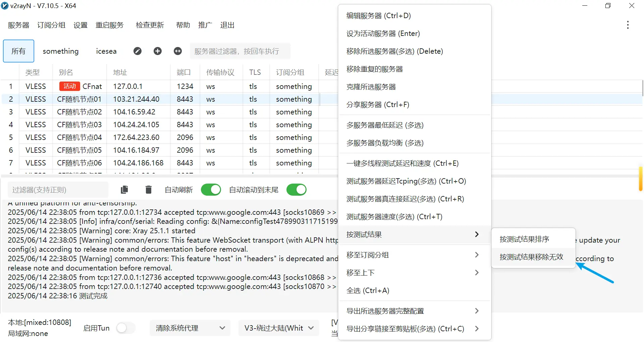Click the 服务器过滤器 input field
This screenshot has height=342, width=644.
[240, 51]
